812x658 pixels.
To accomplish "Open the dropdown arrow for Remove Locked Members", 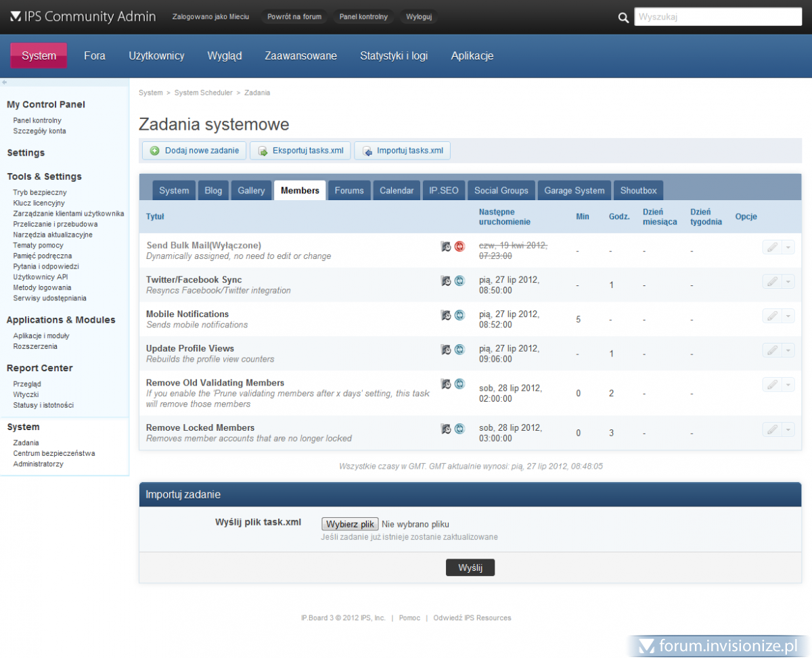I will click(x=788, y=429).
